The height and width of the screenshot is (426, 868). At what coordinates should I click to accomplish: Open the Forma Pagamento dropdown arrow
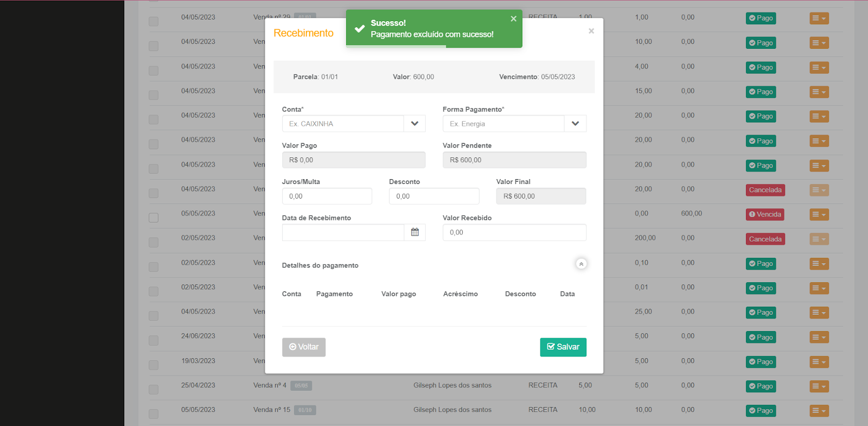click(575, 124)
